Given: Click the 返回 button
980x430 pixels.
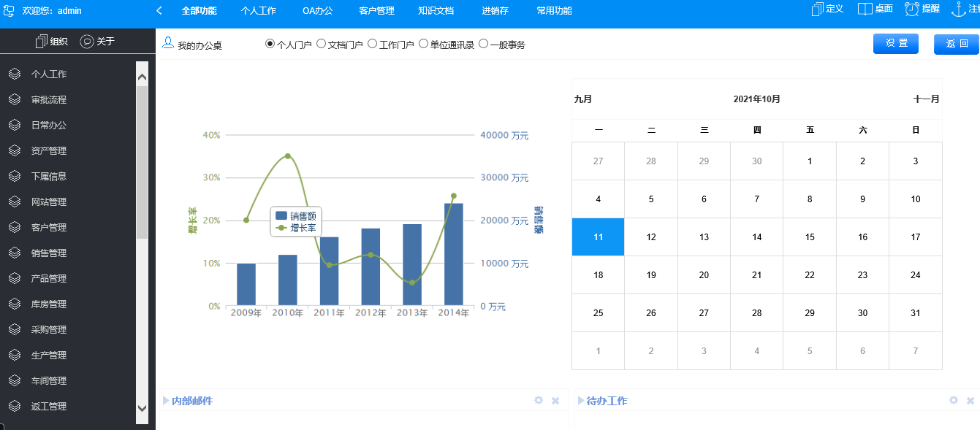Looking at the screenshot, I should (957, 44).
